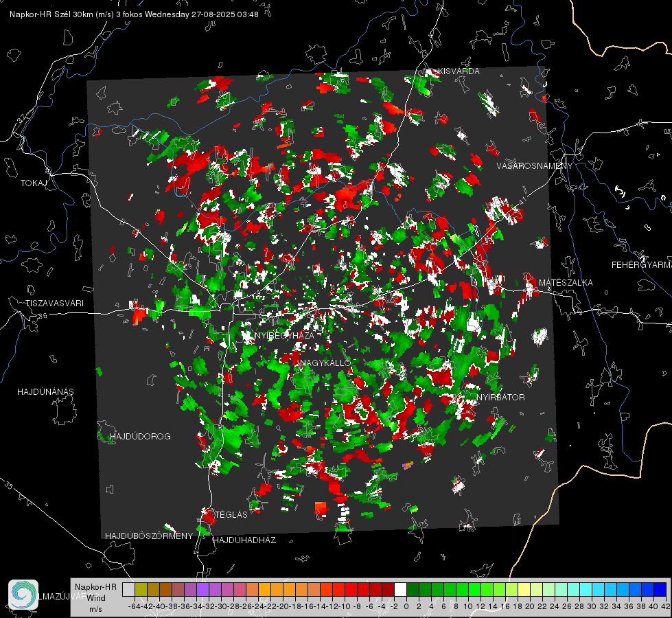Select the FEHÉRGYARMAT label at right edge

point(641,265)
